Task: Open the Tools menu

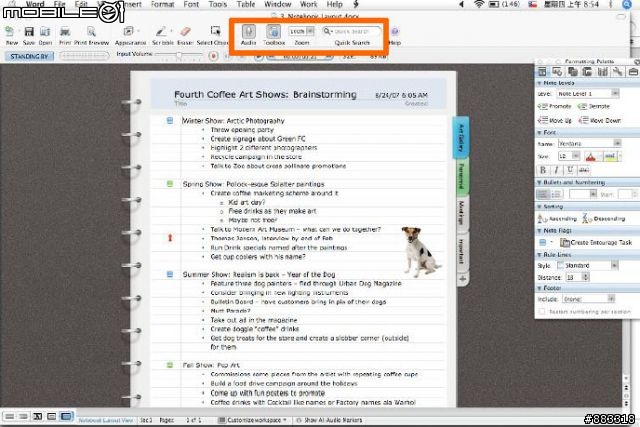Action: click(x=218, y=4)
